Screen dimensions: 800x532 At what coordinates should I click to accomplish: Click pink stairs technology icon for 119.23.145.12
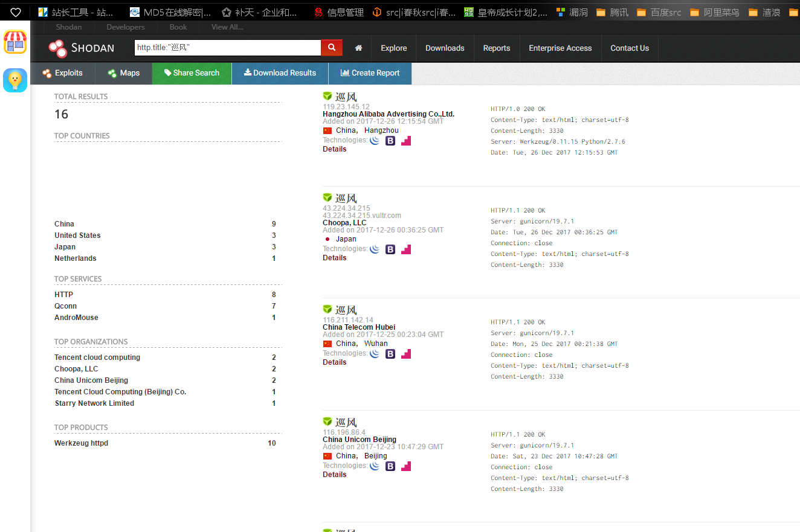(406, 141)
